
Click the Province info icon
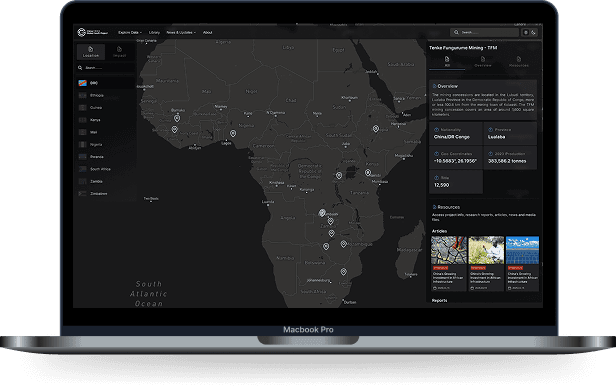pyautogui.click(x=490, y=130)
